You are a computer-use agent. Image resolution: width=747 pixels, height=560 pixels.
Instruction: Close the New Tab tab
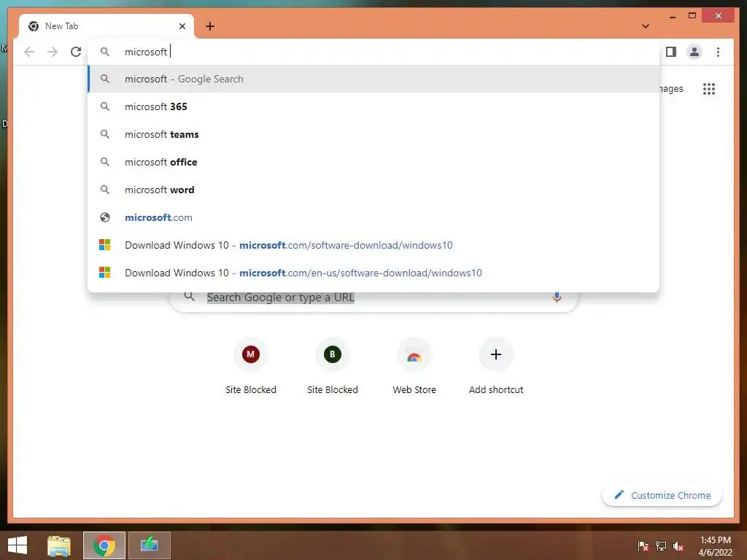182,27
